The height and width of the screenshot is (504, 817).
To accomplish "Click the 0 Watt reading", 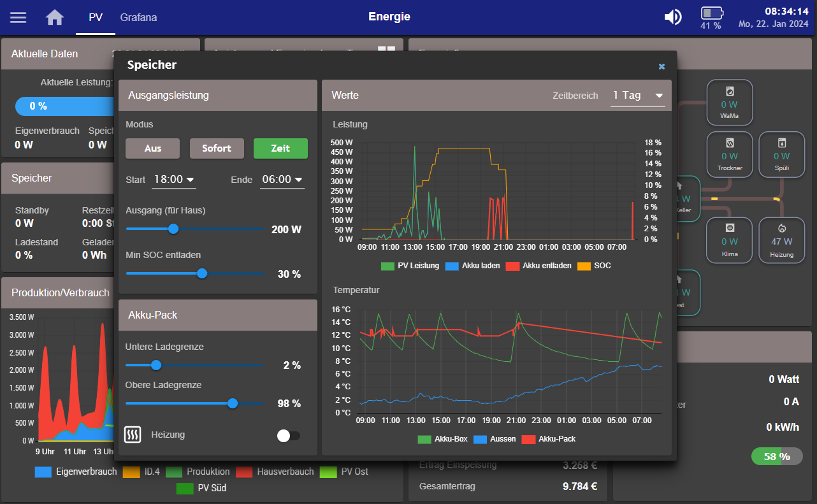I will point(784,380).
